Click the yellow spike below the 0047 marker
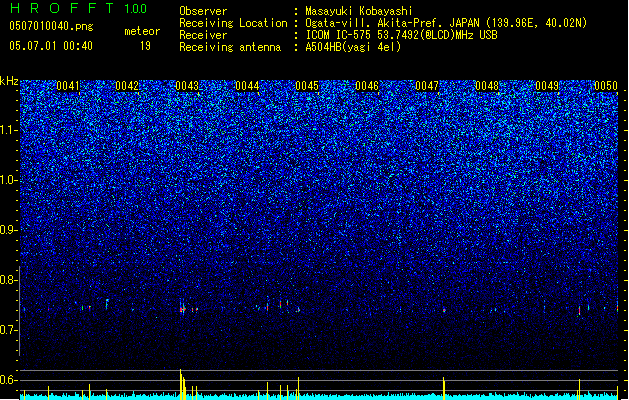629x400 pixels. tap(444, 388)
